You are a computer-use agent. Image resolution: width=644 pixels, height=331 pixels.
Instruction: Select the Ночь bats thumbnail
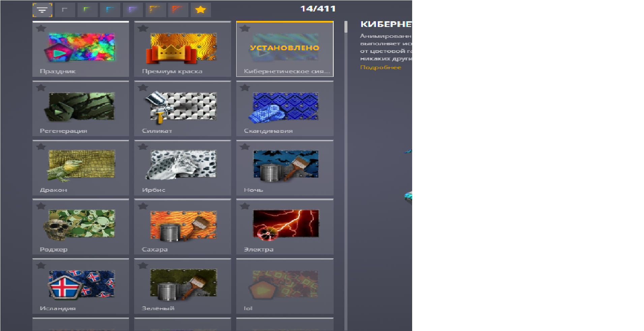[x=286, y=165]
